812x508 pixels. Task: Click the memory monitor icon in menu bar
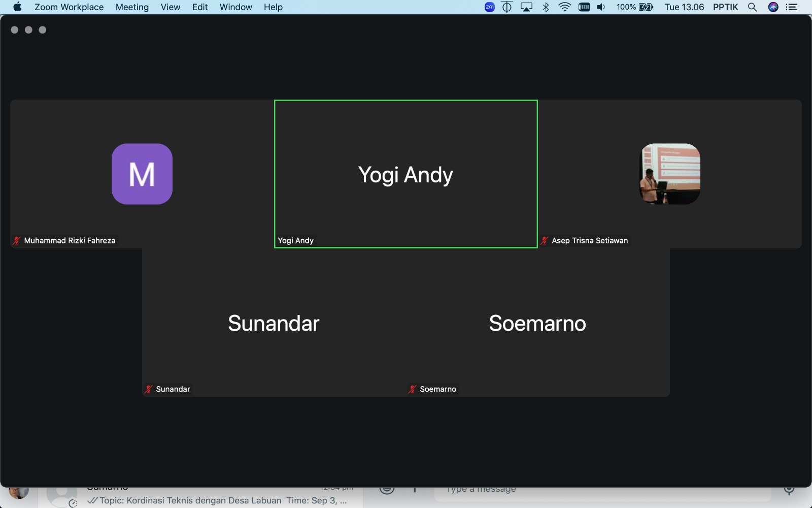tap(584, 7)
